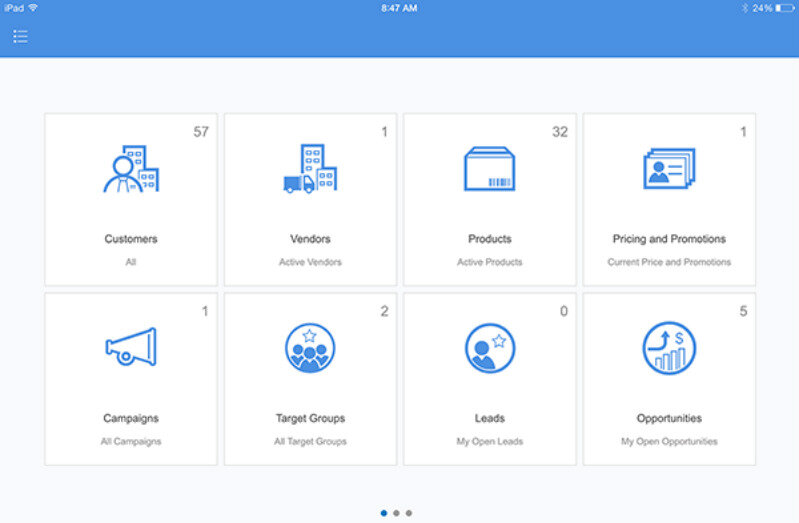Image resolution: width=799 pixels, height=523 pixels.
Task: Tap the Leads person-with-star icon
Action: (x=489, y=348)
